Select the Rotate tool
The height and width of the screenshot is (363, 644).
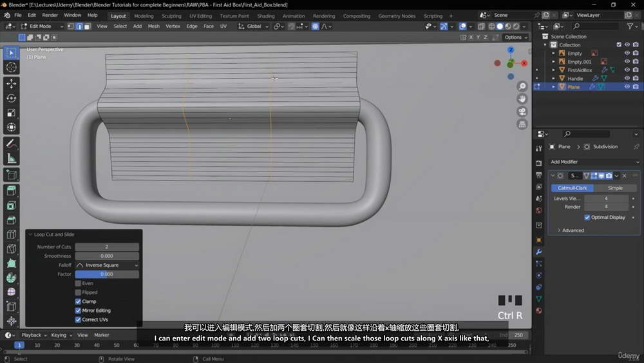point(11,98)
